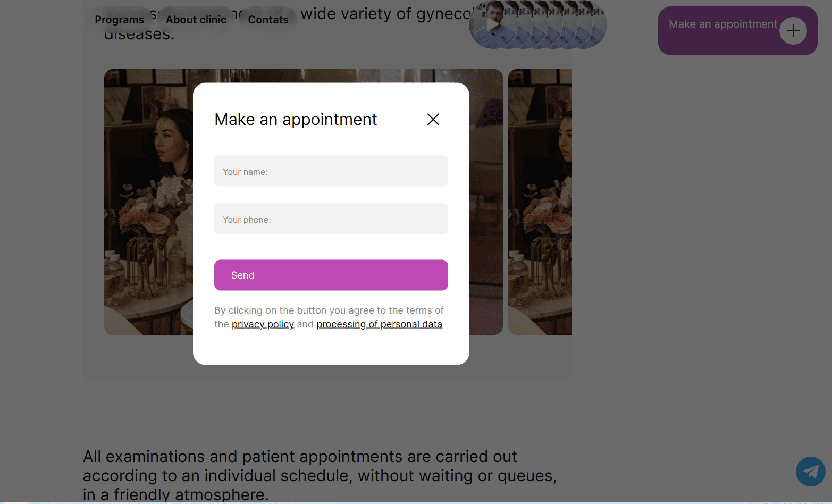Click the wide variety of gyneco heading
The width and height of the screenshot is (832, 504).
click(384, 14)
